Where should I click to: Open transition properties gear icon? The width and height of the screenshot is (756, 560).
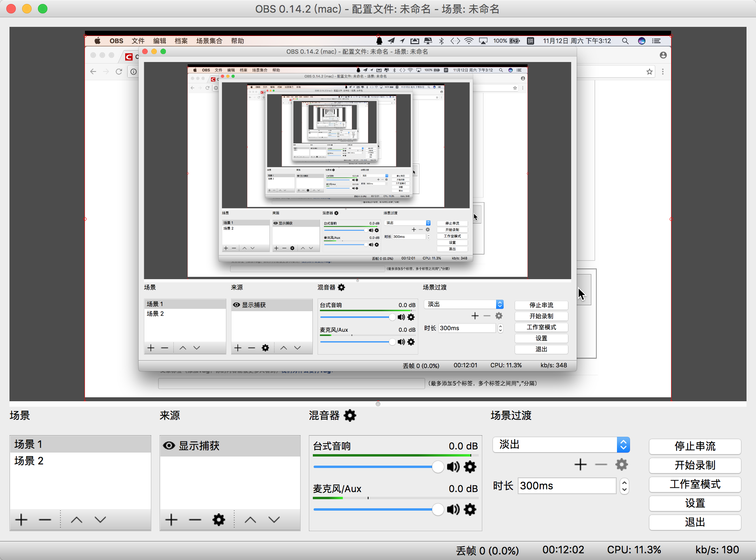[x=622, y=464]
